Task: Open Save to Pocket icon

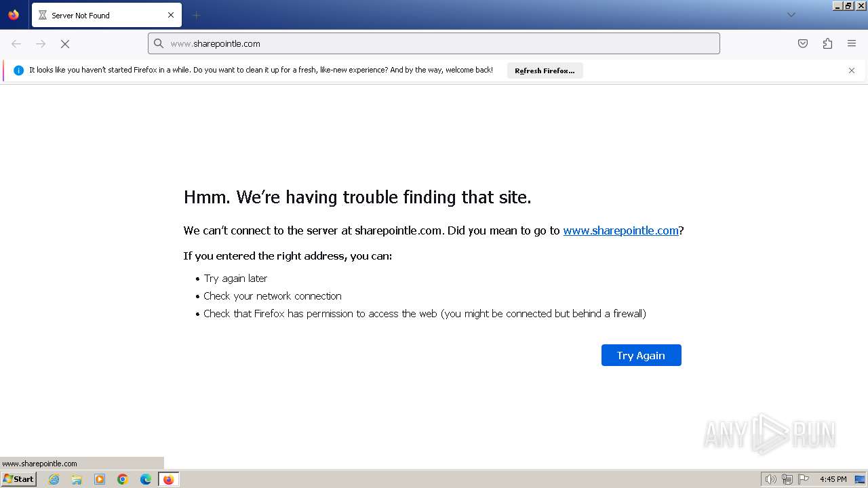Action: pyautogui.click(x=803, y=43)
